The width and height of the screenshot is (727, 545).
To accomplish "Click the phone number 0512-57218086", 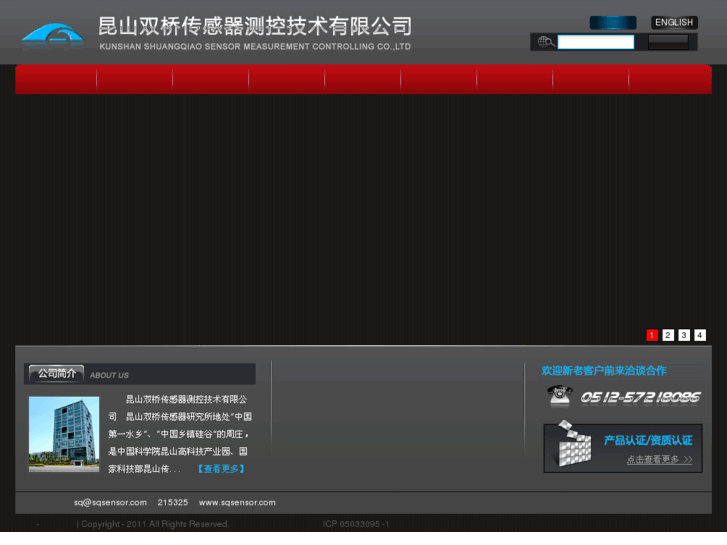I will (640, 398).
